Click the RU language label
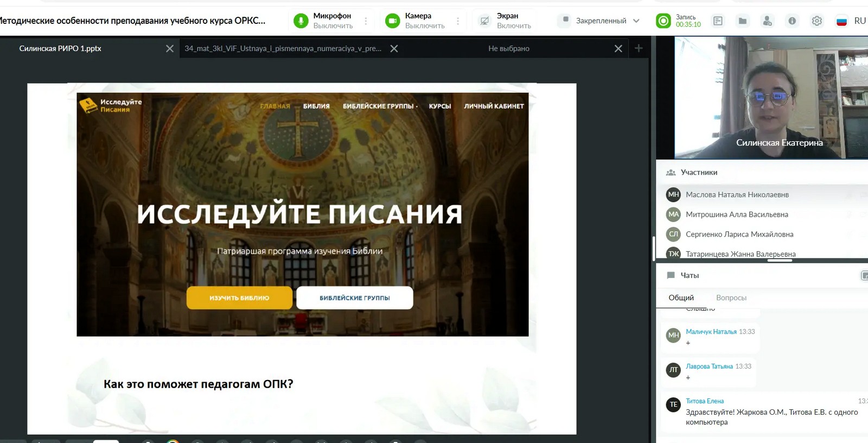The width and height of the screenshot is (868, 443). coord(860,21)
